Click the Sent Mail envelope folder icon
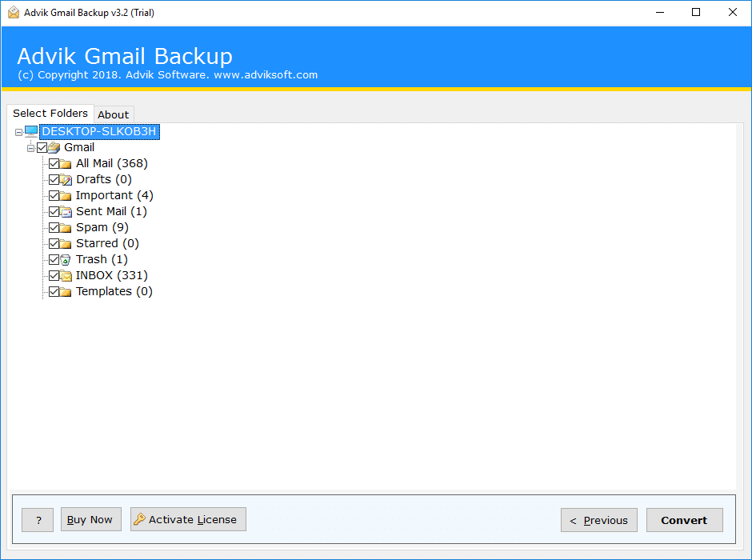Viewport: 752px width, 560px height. (x=65, y=211)
